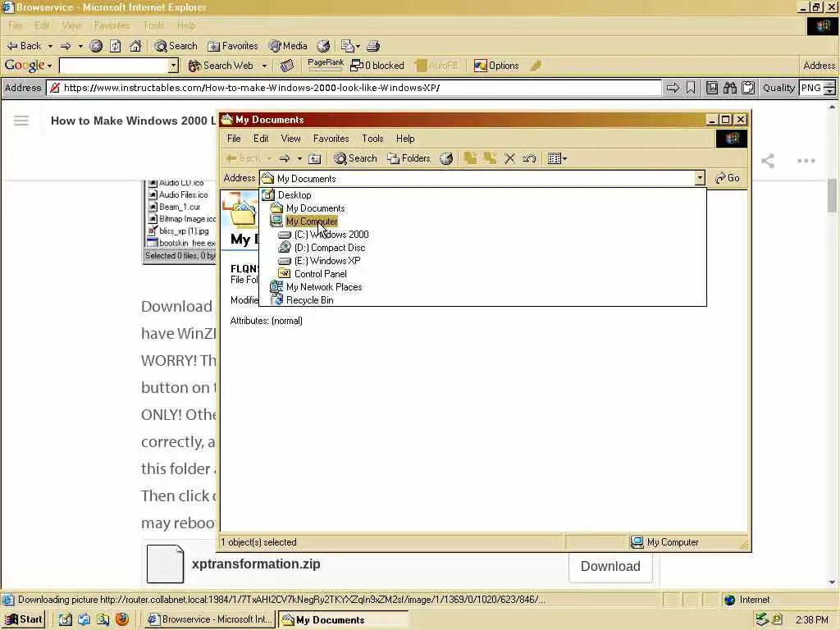Collapse the My Documents address dropdown arrow
The image size is (840, 630).
coord(700,178)
